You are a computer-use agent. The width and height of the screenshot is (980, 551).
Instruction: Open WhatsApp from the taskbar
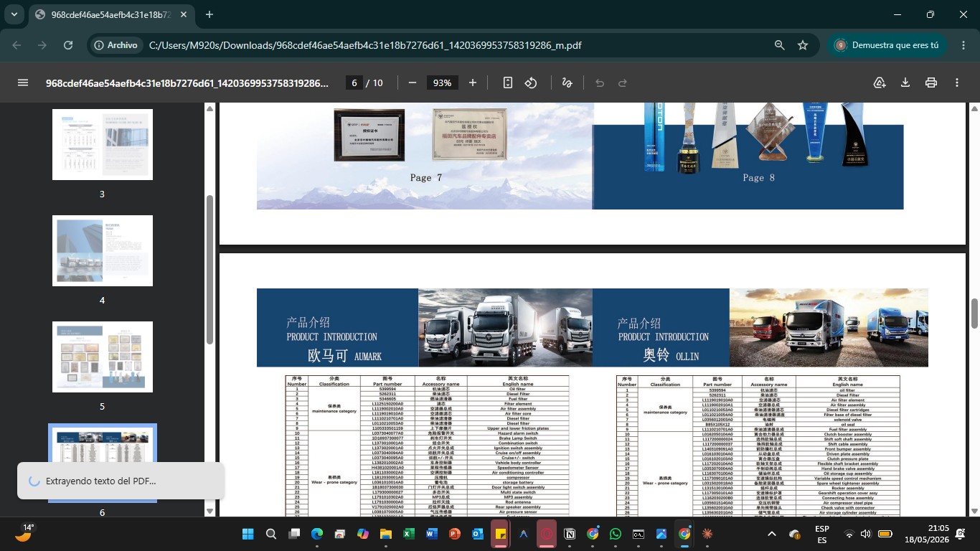coord(616,534)
